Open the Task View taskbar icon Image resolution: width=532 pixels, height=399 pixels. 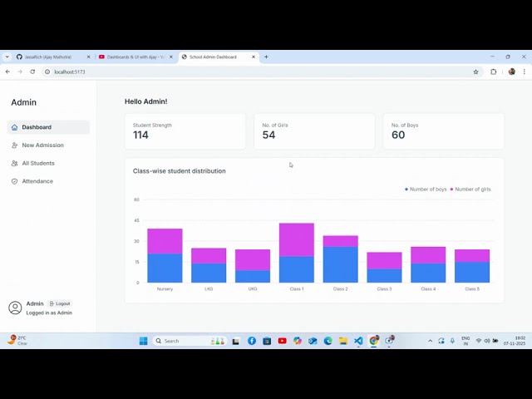[x=236, y=342]
